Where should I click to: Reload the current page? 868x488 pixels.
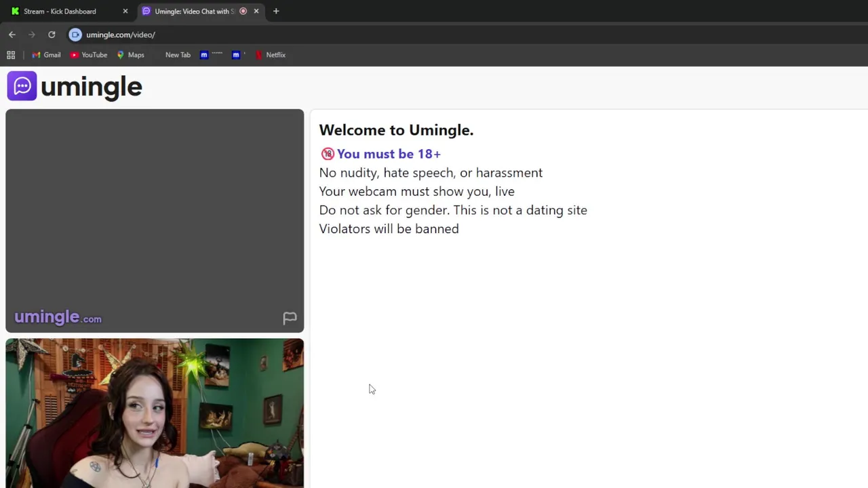[x=52, y=35]
